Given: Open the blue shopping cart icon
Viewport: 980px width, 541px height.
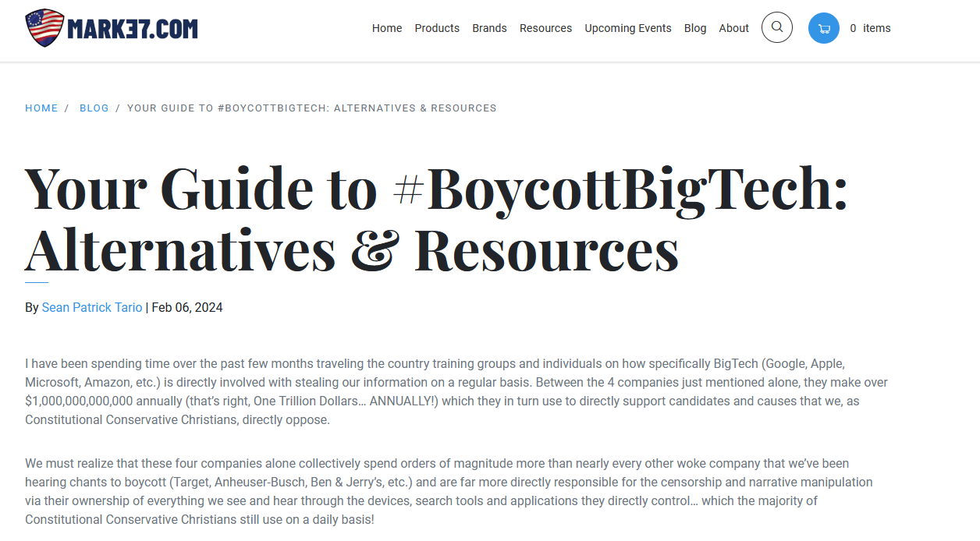Looking at the screenshot, I should tap(824, 28).
